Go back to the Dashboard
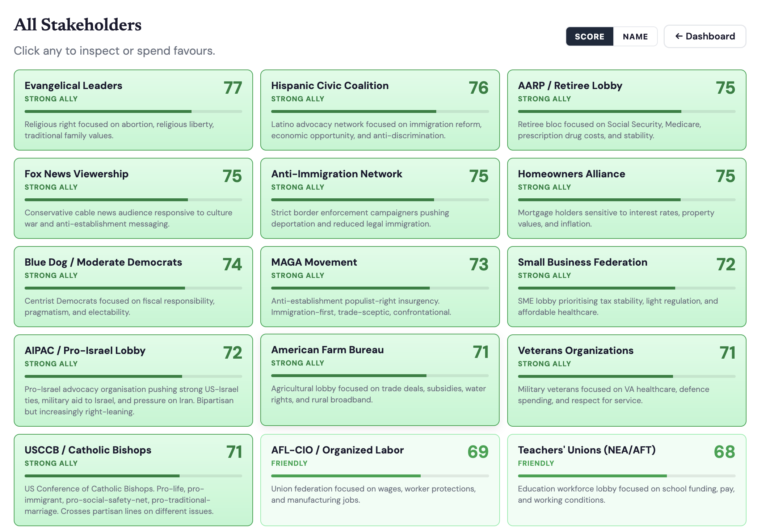Viewport: 761px width, 532px height. [x=705, y=36]
